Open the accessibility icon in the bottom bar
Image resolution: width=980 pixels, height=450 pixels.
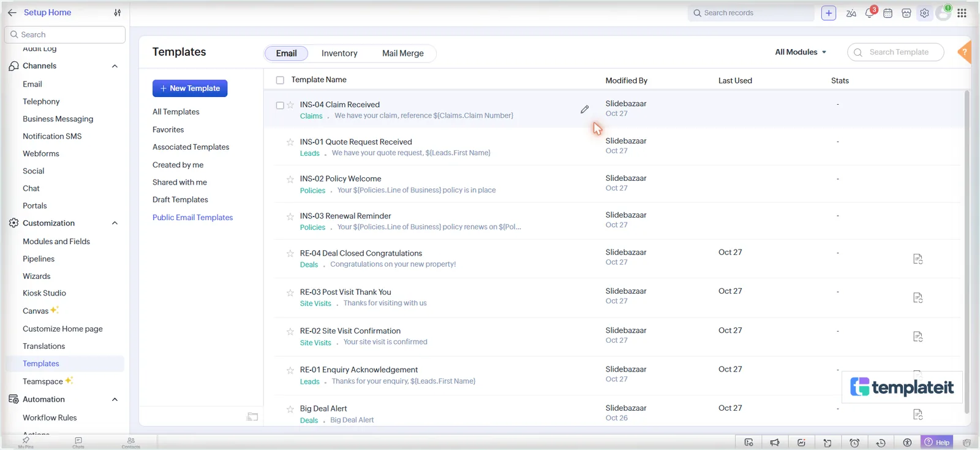coord(907,443)
